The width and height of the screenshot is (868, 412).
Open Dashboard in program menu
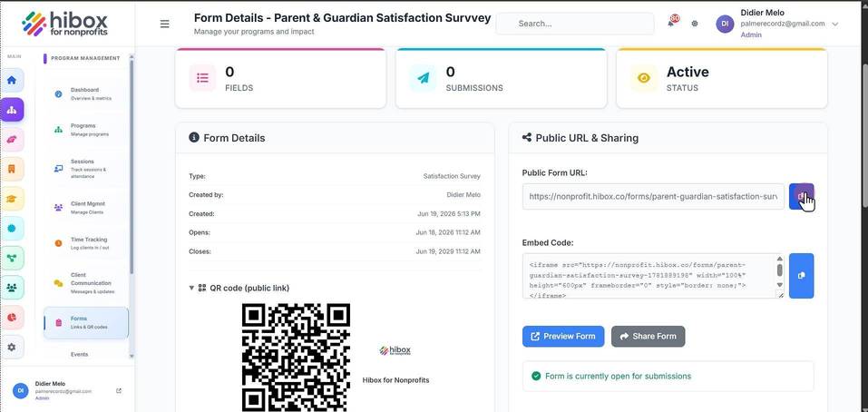(84, 93)
